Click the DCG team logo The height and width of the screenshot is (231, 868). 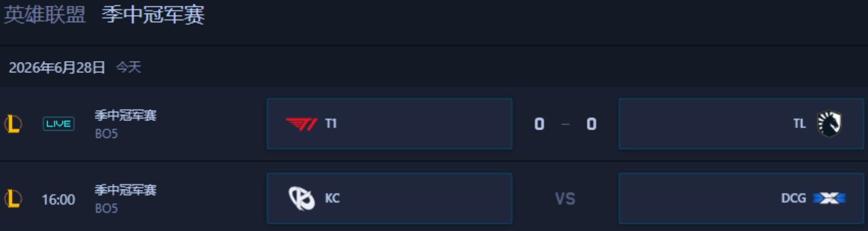[829, 199]
